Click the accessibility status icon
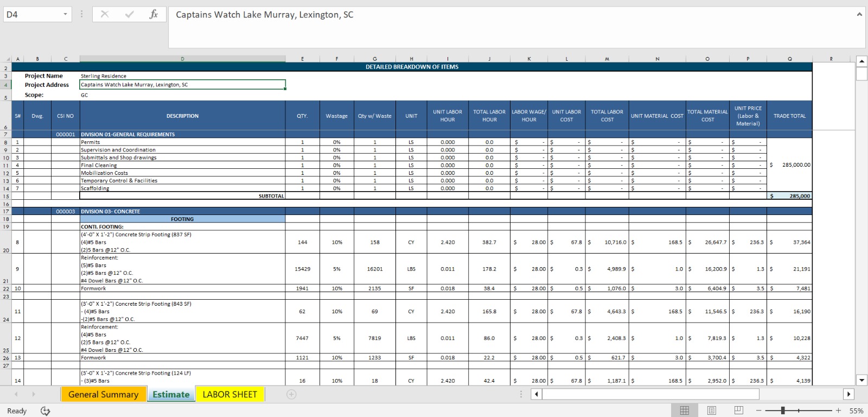This screenshot has width=868, height=417. 46,411
